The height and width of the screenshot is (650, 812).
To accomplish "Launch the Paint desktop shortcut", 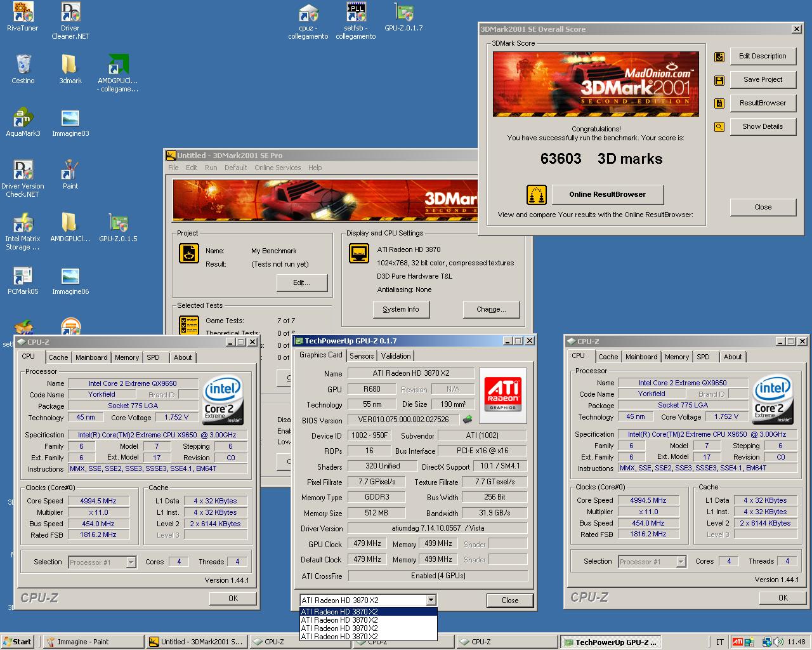I will coord(70,170).
